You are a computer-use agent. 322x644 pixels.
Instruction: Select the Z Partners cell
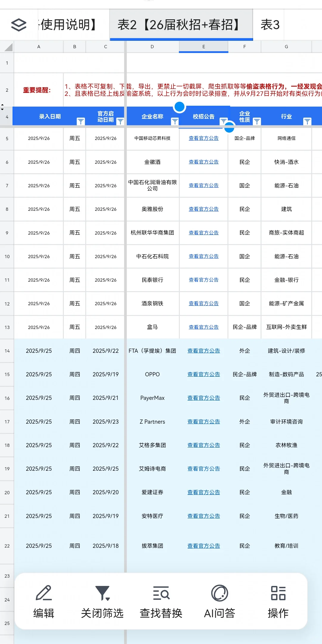(152, 422)
